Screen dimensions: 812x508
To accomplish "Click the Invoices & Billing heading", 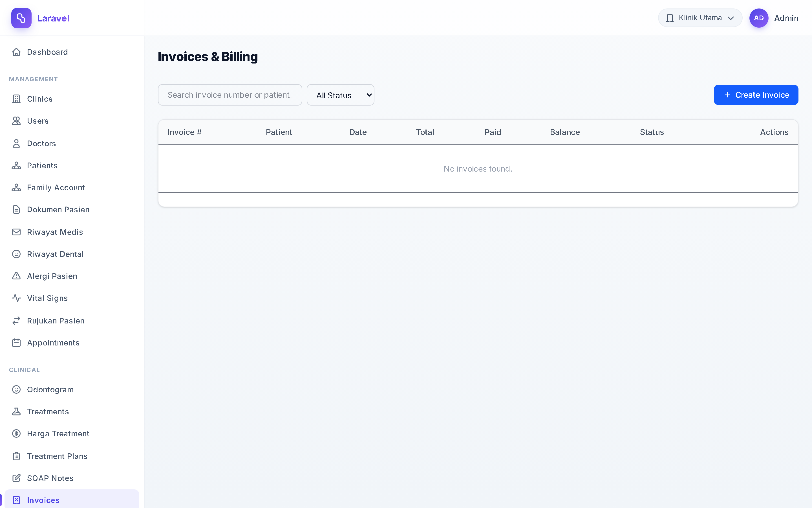I will click(x=208, y=57).
